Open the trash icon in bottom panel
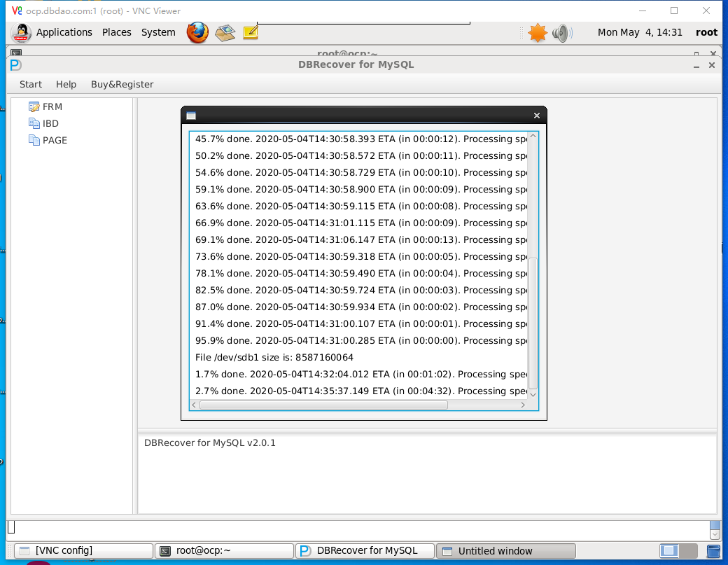 click(x=713, y=551)
